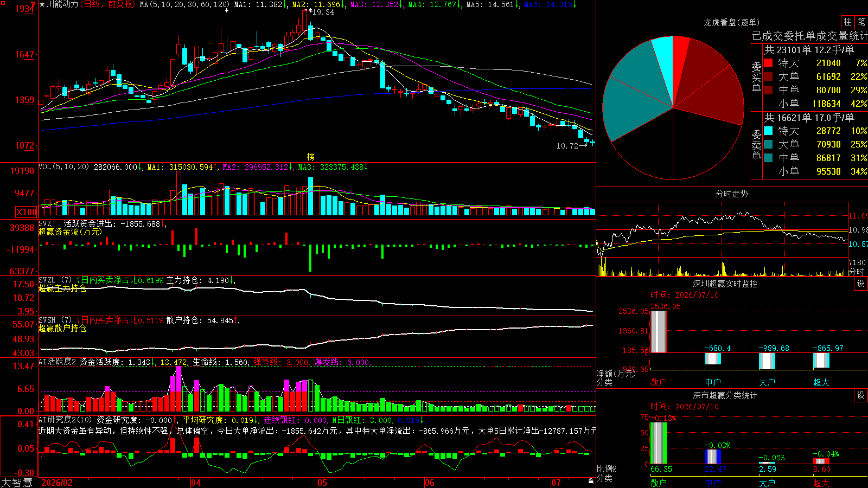Click the white cross marker above the candles
The height and width of the screenshot is (488, 868).
(x=227, y=11)
